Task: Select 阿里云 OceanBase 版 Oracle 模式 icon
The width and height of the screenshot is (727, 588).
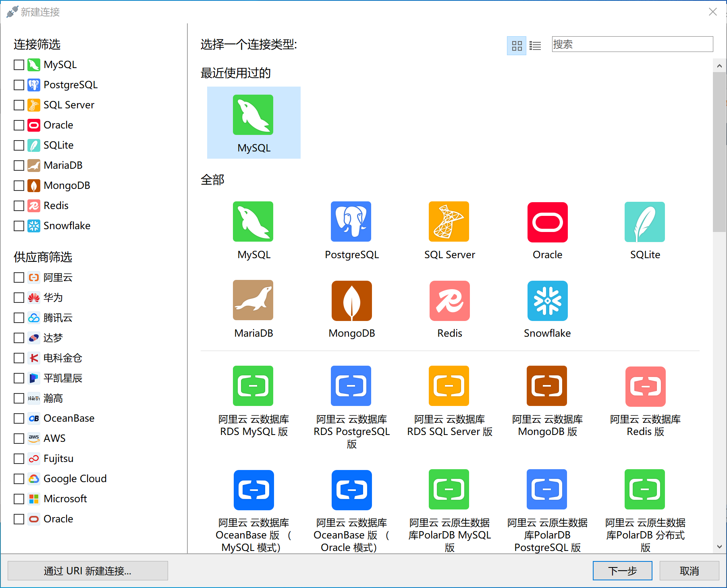Action: (x=351, y=490)
